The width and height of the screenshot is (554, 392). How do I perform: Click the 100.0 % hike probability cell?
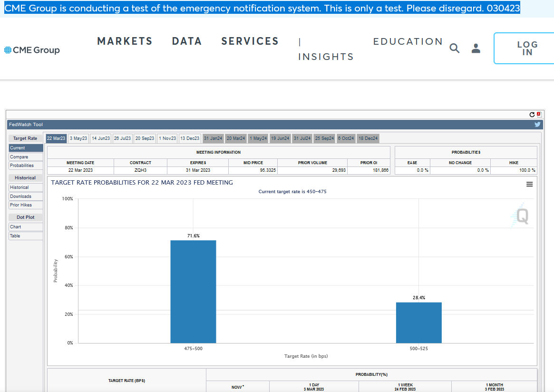pyautogui.click(x=514, y=170)
